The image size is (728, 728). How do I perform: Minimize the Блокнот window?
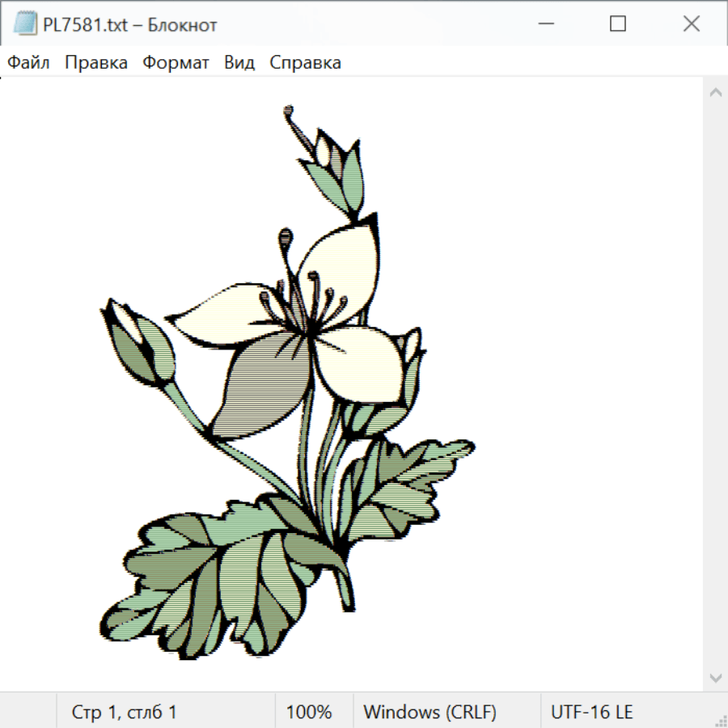click(x=544, y=24)
